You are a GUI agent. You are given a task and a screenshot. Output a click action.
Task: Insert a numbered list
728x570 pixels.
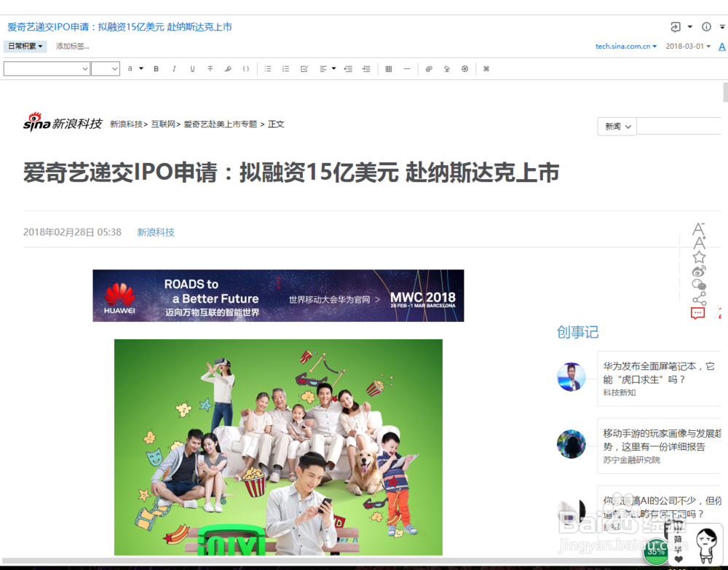click(286, 68)
